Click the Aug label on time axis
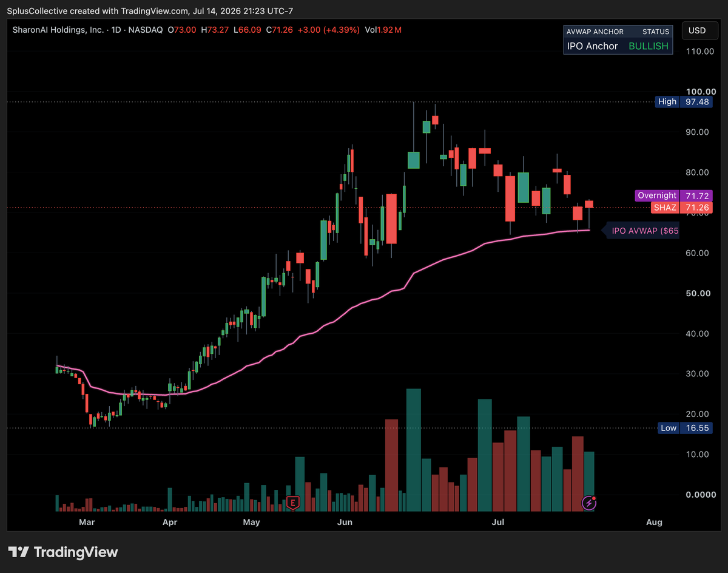This screenshot has height=573, width=728. [x=654, y=522]
